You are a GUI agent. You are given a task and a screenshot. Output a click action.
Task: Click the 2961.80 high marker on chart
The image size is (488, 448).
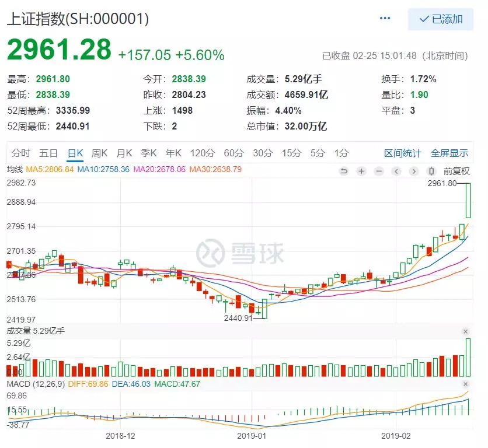pyautogui.click(x=442, y=183)
